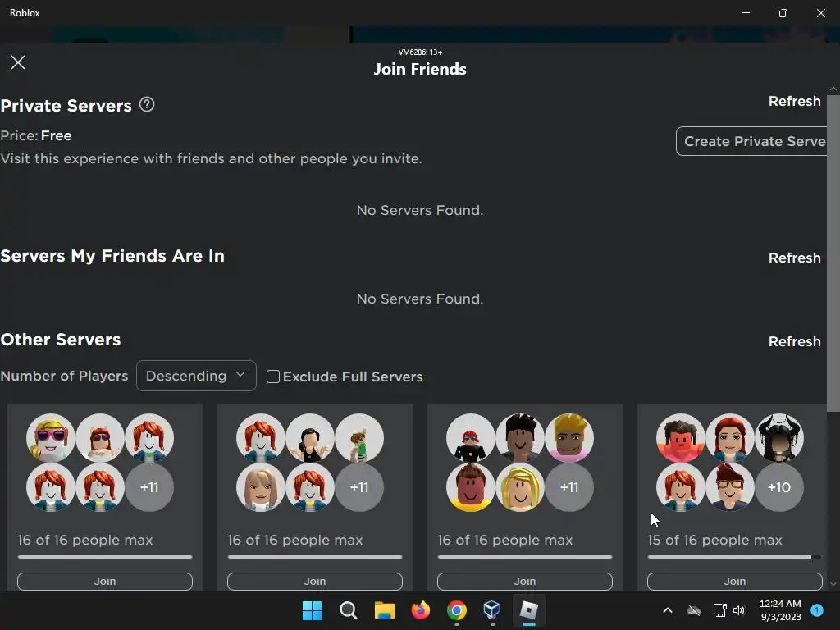
Task: Open the Windows Start menu
Action: [312, 610]
